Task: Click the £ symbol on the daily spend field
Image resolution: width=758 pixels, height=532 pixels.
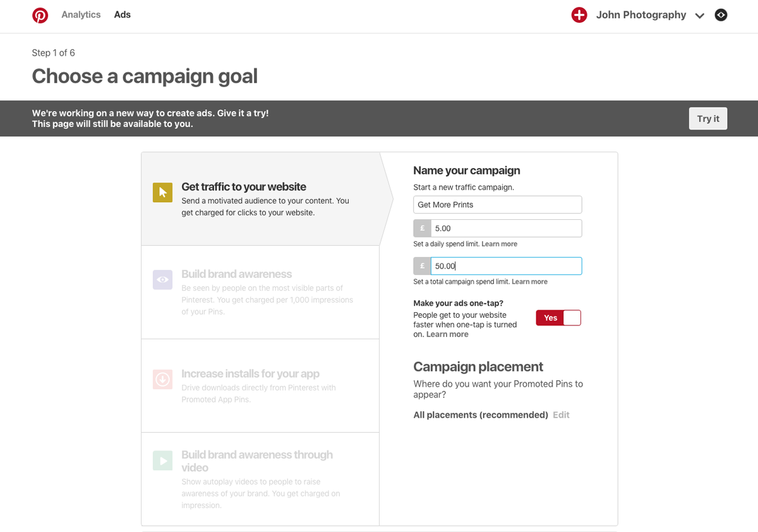Action: 422,228
